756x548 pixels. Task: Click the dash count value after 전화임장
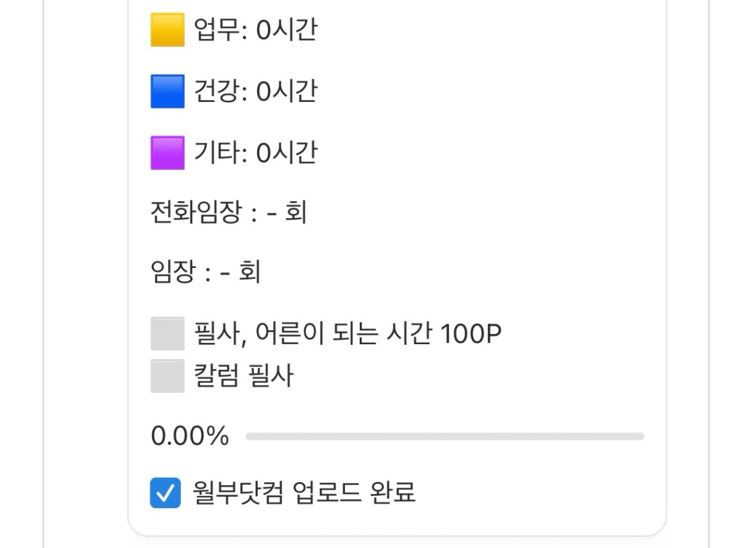pyautogui.click(x=273, y=213)
